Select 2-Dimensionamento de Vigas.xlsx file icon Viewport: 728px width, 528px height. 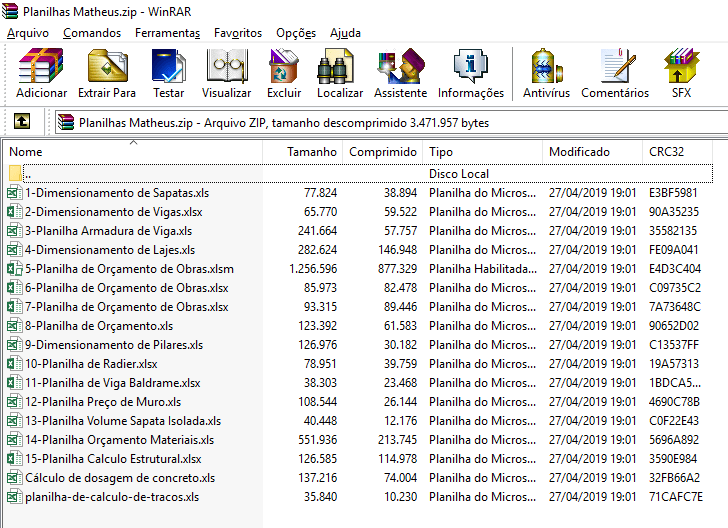tap(15, 212)
